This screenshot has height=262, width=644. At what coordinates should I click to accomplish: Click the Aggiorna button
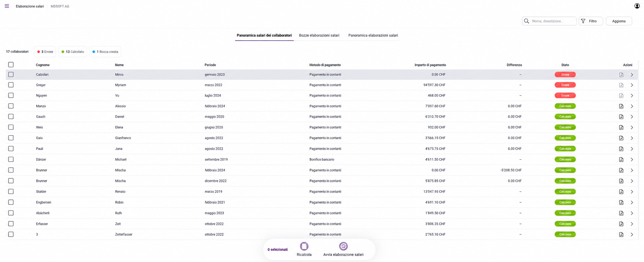[x=619, y=21]
